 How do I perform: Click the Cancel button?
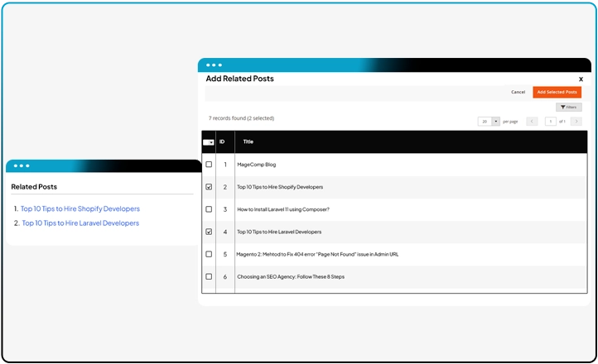click(518, 92)
